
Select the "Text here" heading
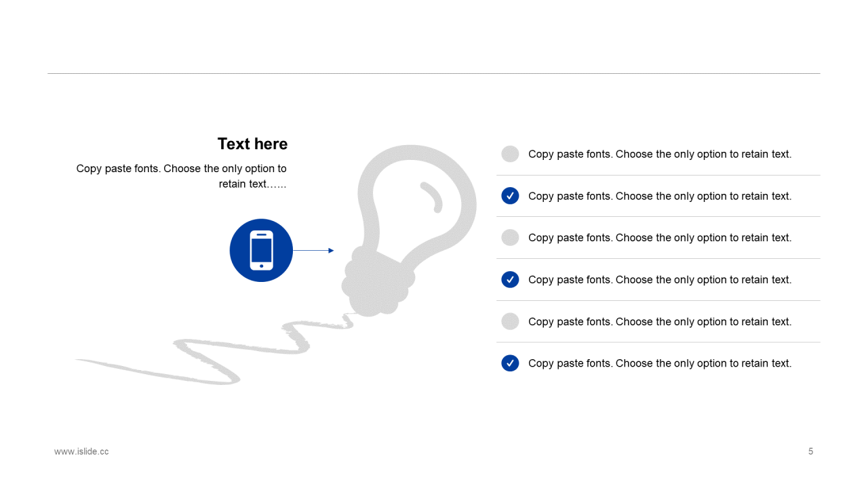click(x=252, y=144)
